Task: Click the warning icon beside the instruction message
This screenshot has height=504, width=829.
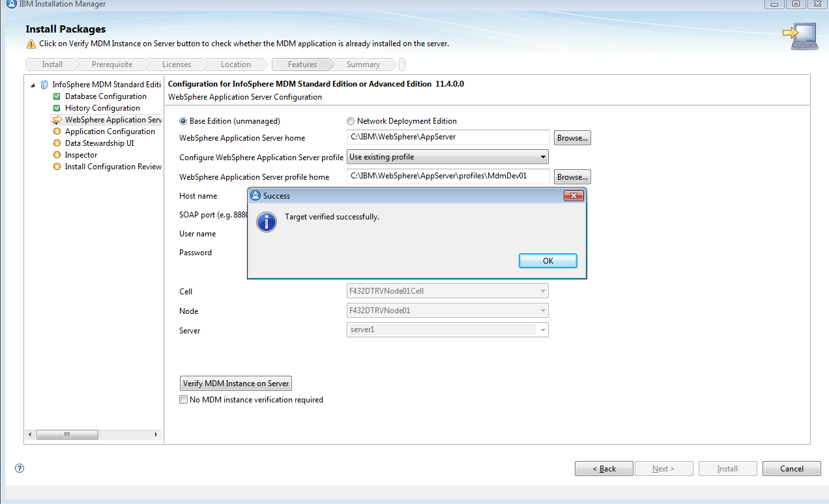Action: [x=31, y=44]
